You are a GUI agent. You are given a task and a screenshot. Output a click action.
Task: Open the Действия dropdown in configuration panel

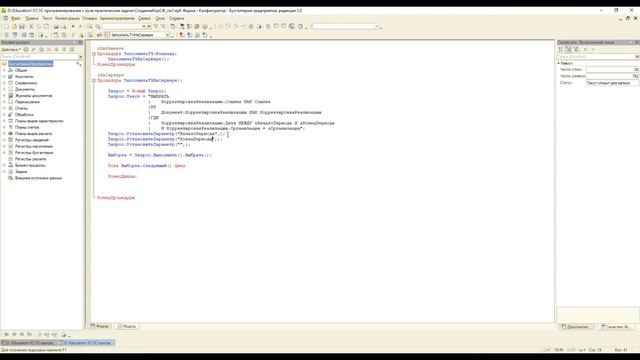click(x=11, y=49)
